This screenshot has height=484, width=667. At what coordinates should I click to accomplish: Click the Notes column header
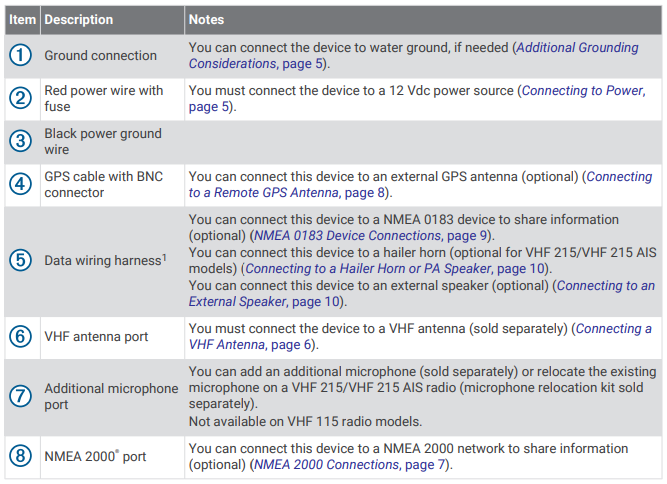pos(207,20)
